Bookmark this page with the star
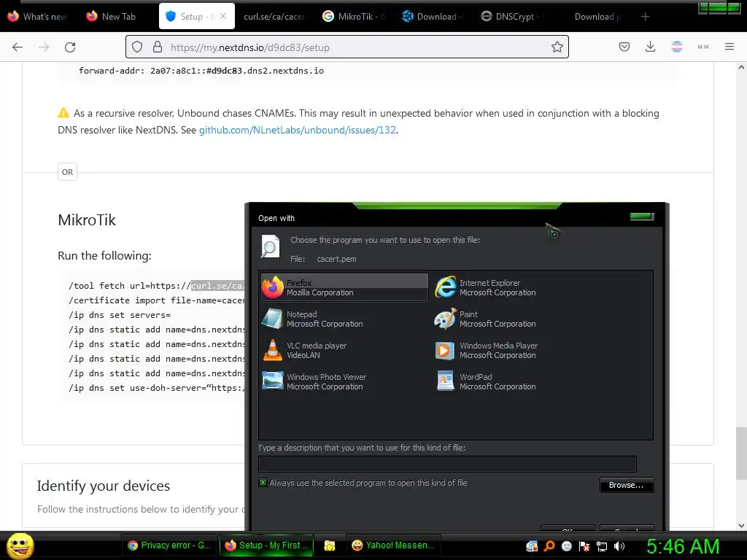The image size is (747, 560). (x=557, y=47)
